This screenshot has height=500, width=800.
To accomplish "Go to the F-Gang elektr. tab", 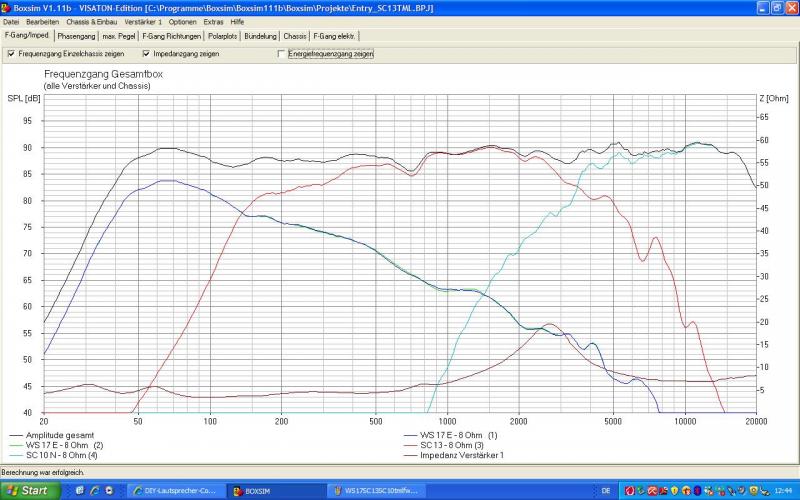I will (334, 36).
